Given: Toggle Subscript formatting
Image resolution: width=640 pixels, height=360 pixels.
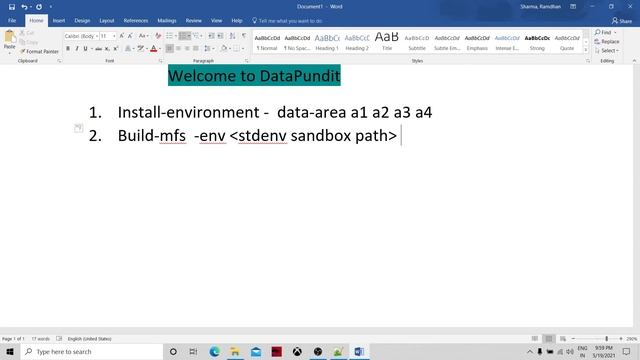Looking at the screenshot, I should pos(107,49).
